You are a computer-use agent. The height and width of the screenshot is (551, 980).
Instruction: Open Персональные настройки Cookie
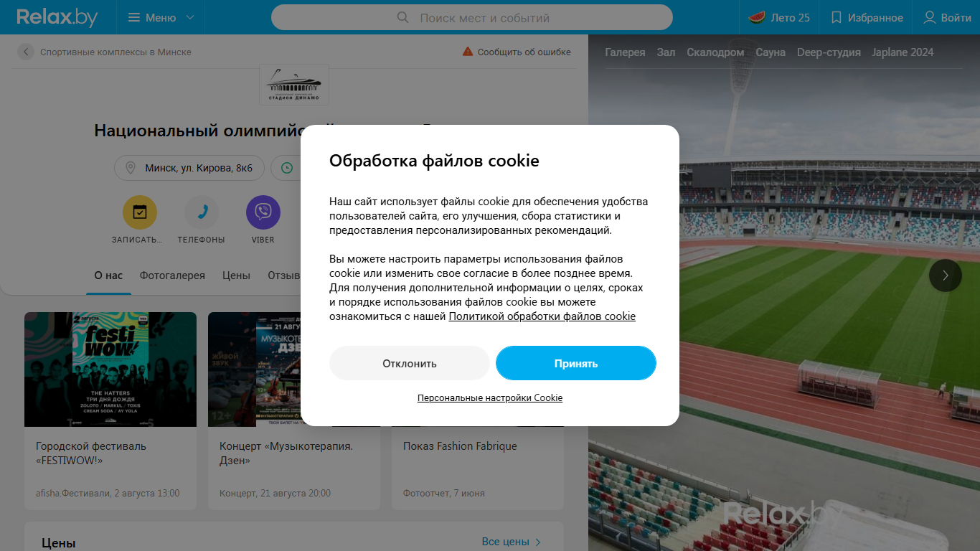point(490,397)
